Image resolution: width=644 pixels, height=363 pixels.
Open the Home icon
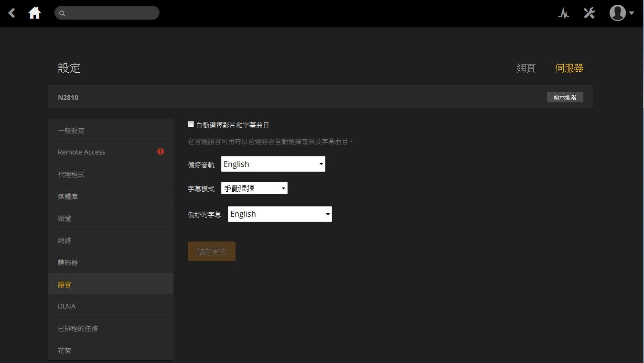point(34,13)
